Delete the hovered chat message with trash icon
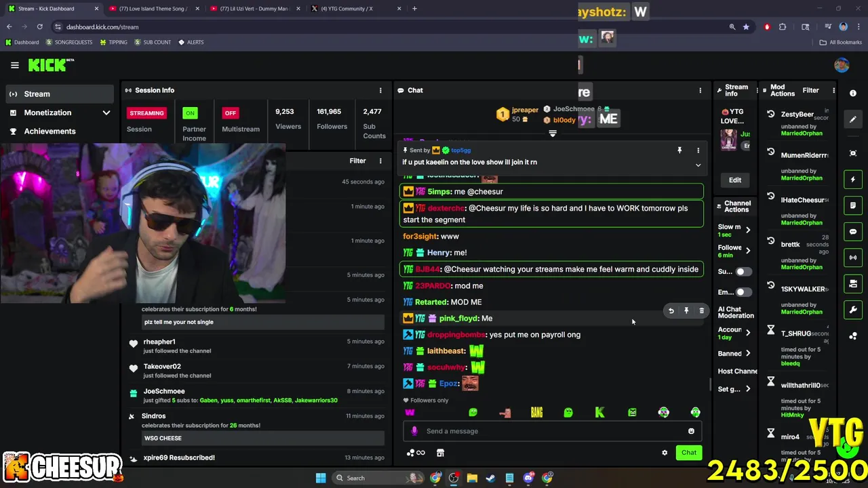 pos(701,310)
